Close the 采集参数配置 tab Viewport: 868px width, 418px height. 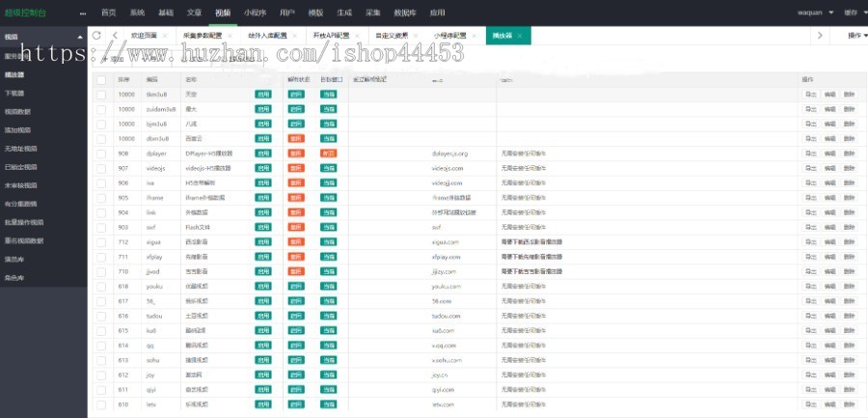point(230,36)
